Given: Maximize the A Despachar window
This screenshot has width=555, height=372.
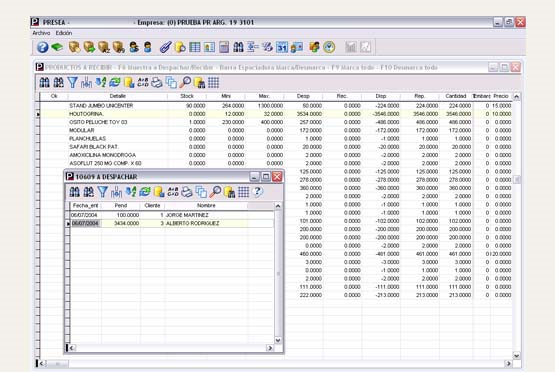Looking at the screenshot, I should (266, 176).
